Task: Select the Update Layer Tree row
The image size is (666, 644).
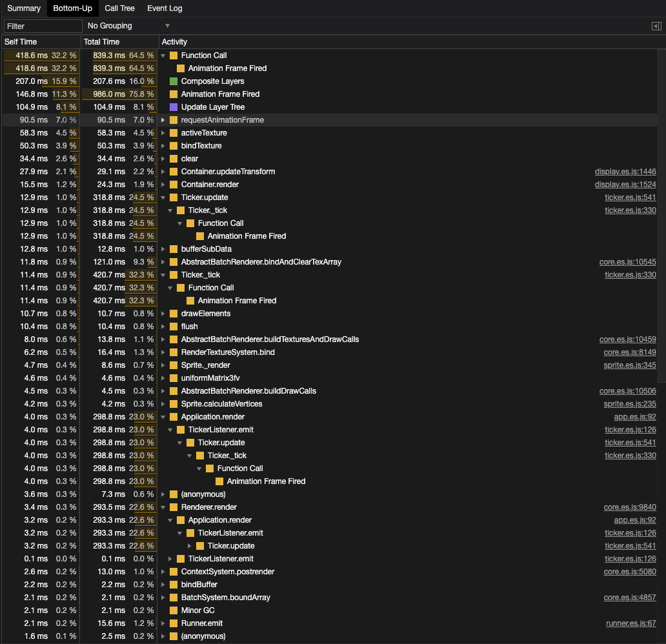Action: 329,107
